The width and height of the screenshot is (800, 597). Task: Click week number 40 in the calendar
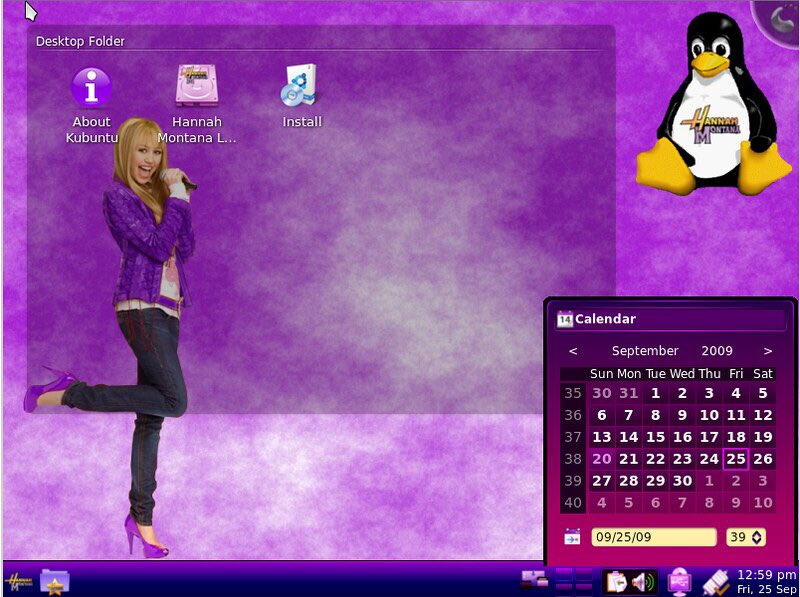coord(573,503)
